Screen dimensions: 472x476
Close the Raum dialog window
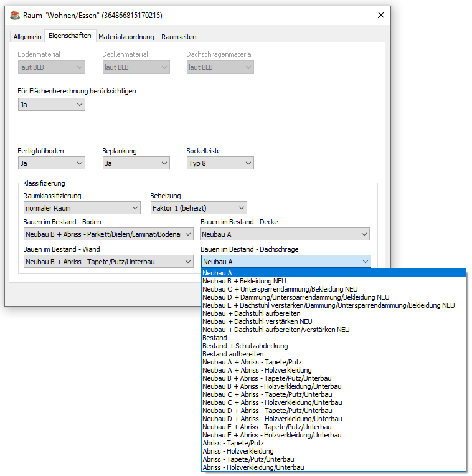point(380,15)
